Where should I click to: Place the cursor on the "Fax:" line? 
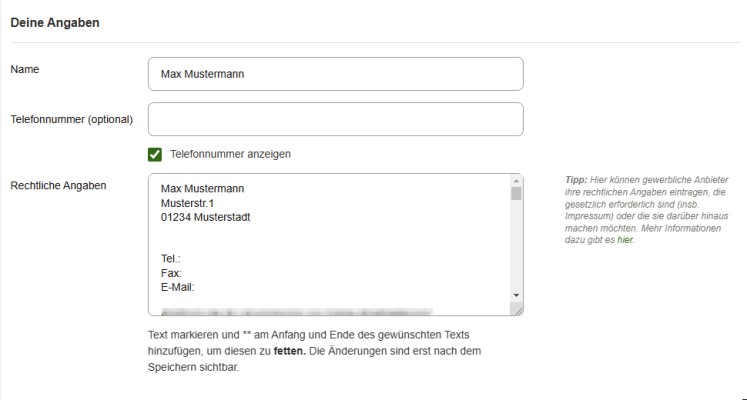pyautogui.click(x=172, y=272)
